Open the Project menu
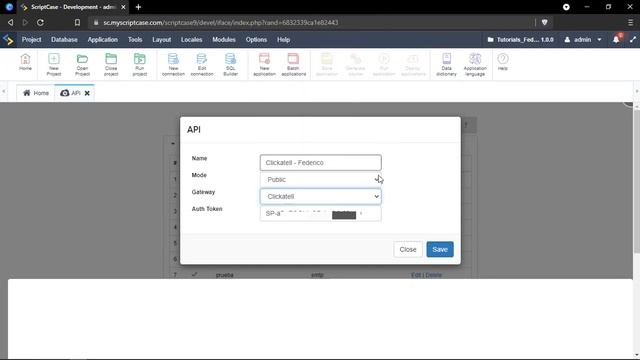640x360 pixels. (31, 40)
